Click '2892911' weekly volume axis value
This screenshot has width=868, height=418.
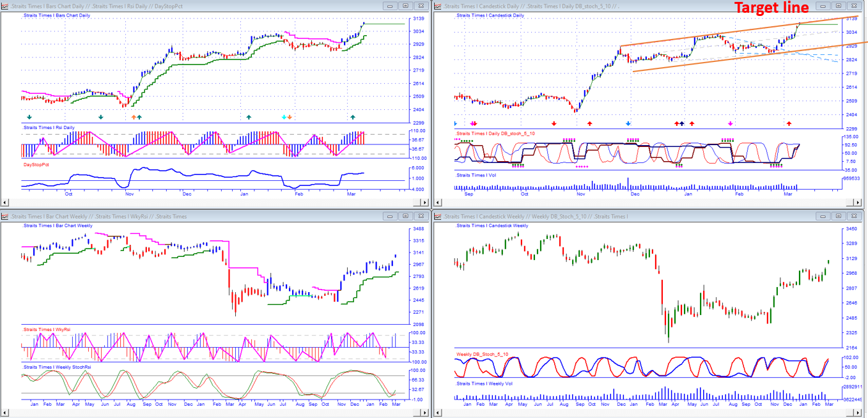(853, 387)
